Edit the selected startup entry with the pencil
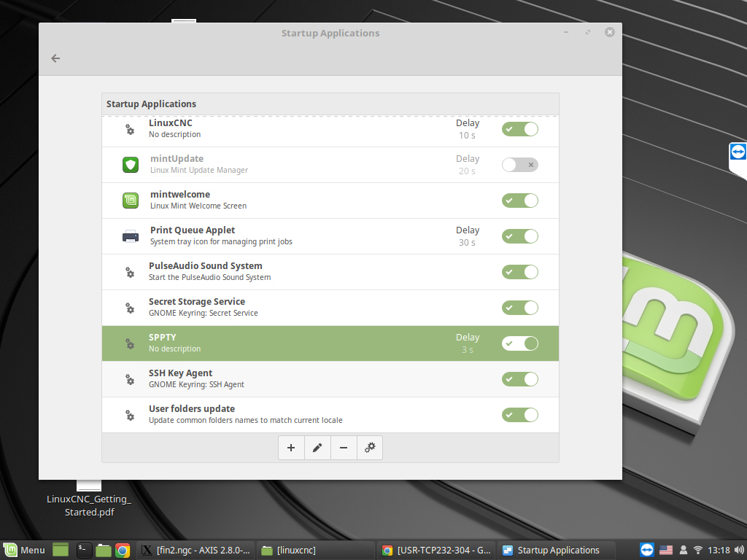Viewport: 747px width, 560px height. pos(317,448)
